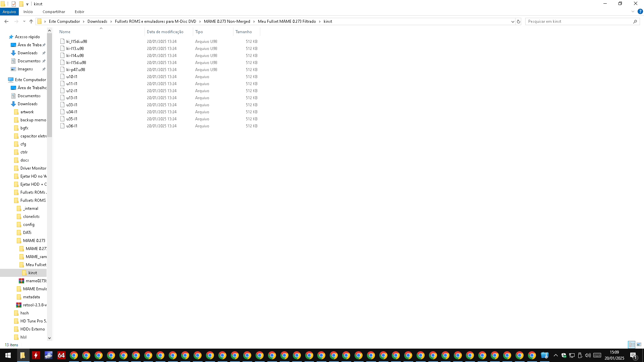The height and width of the screenshot is (362, 644).
Task: Select the ki-p47.u98 file
Action: tap(75, 70)
